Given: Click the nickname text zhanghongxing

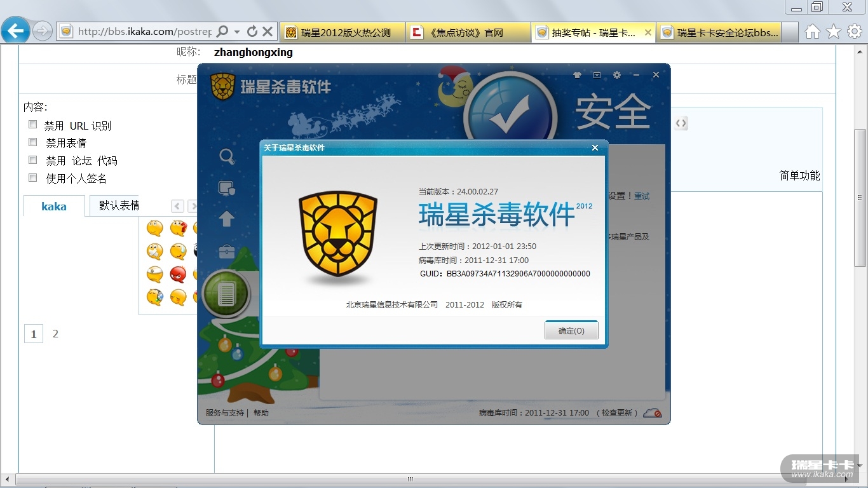Looking at the screenshot, I should pos(254,52).
